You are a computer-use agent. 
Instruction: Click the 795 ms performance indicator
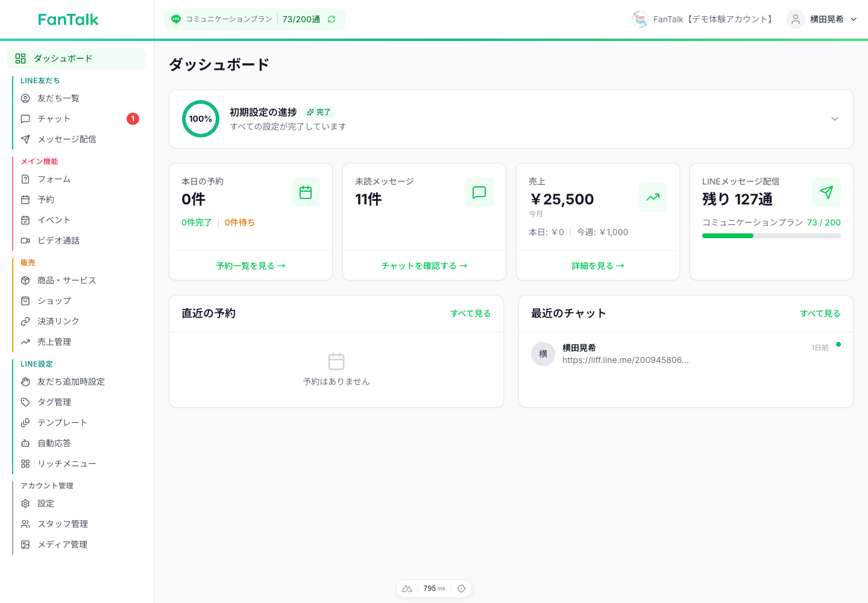434,589
